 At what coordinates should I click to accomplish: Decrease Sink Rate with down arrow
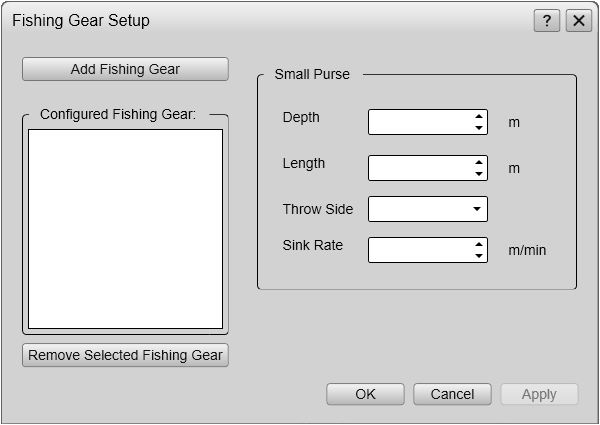(x=479, y=256)
